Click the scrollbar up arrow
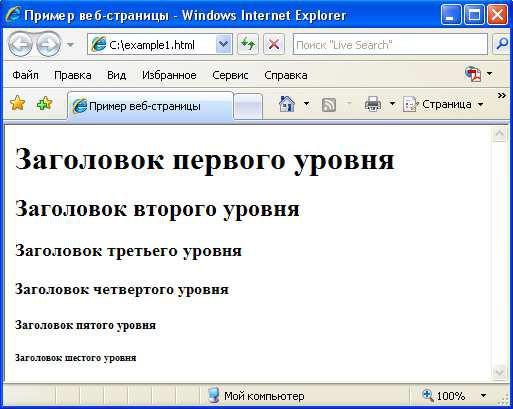513x409 pixels. point(499,134)
